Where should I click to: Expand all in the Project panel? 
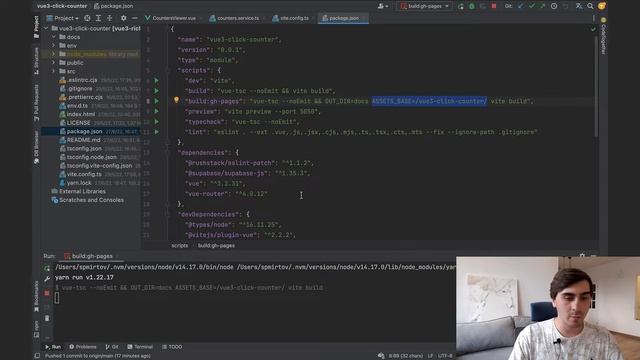pos(98,18)
